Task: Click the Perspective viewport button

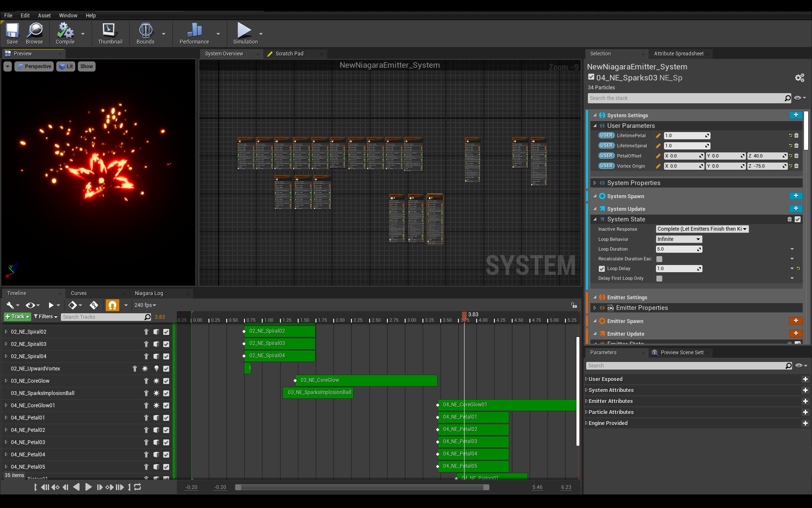Action: tap(34, 66)
